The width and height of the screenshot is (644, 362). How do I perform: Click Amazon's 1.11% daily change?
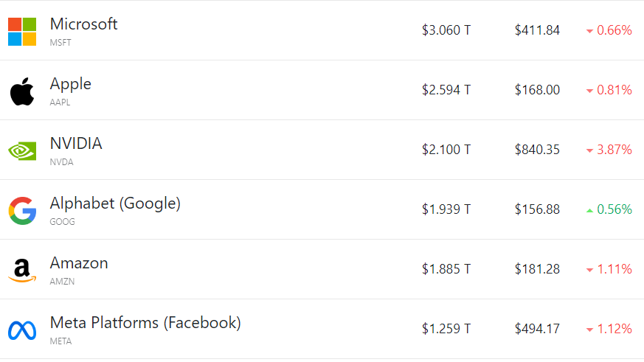tap(614, 269)
